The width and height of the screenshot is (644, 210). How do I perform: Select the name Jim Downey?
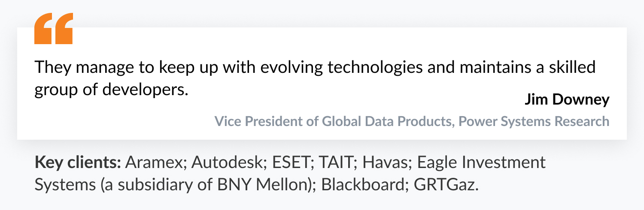[567, 99]
